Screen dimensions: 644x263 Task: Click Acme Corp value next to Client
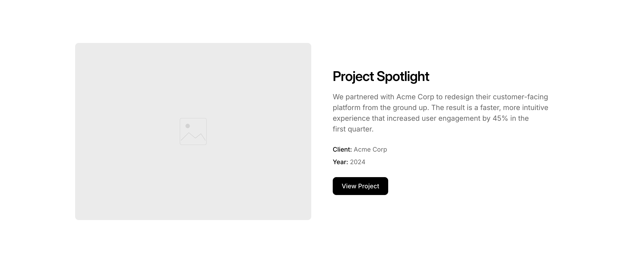pos(370,149)
